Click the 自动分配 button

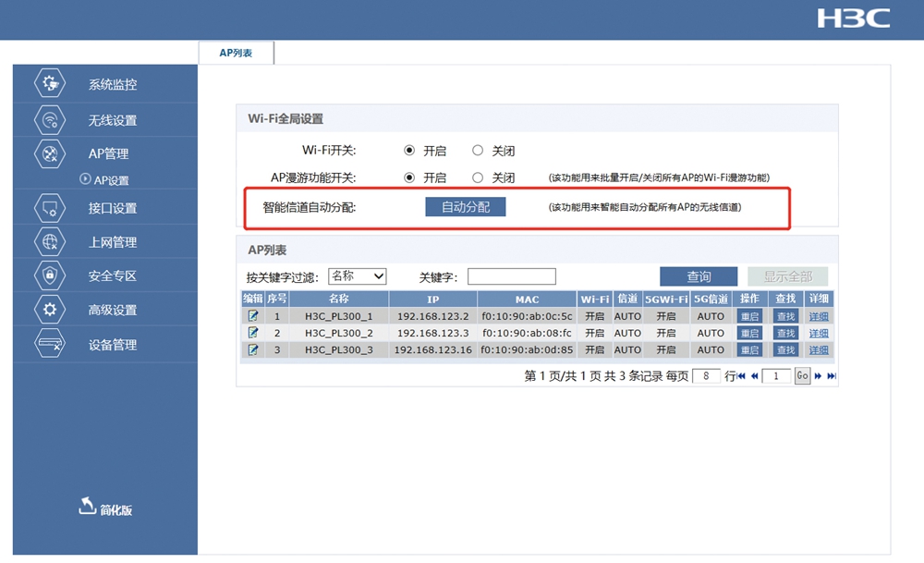click(x=466, y=207)
